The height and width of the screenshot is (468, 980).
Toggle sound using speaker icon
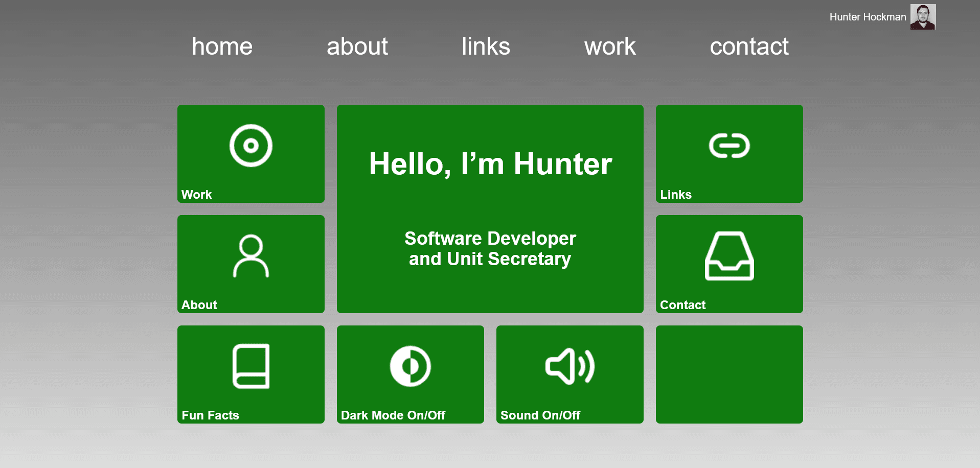[570, 366]
